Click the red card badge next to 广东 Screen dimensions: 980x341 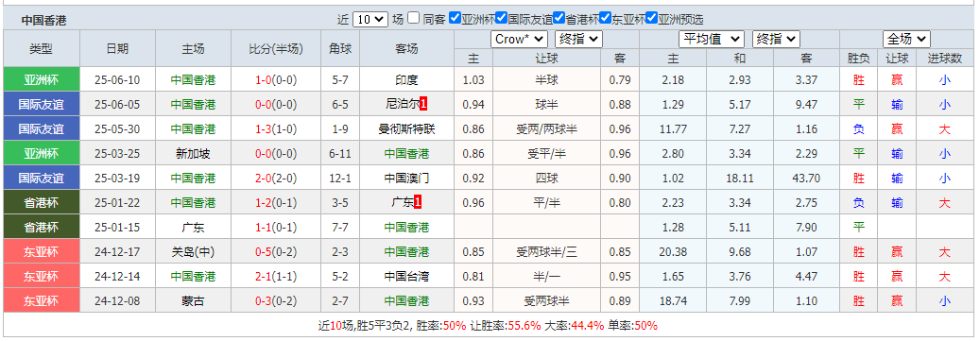(418, 202)
